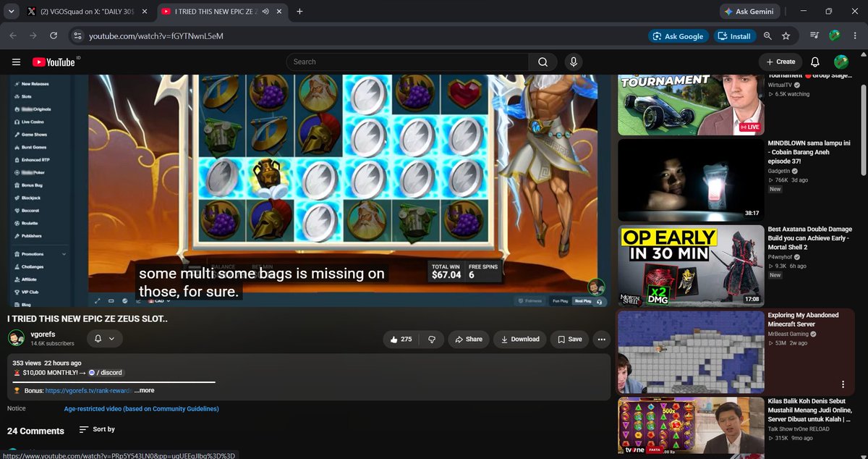This screenshot has height=459, width=868.
Task: Open tab search dropdown arrow
Action: pyautogui.click(x=9, y=12)
